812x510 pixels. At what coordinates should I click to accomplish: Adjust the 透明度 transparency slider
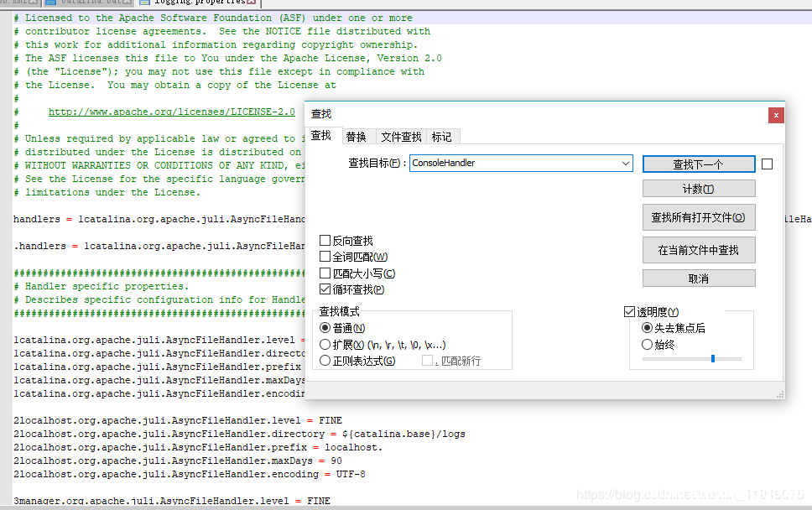(x=712, y=359)
